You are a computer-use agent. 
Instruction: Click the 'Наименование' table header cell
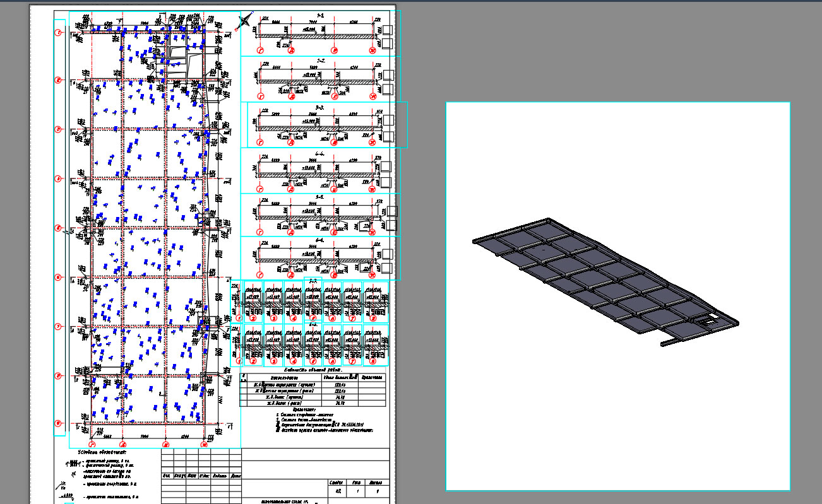[285, 377]
